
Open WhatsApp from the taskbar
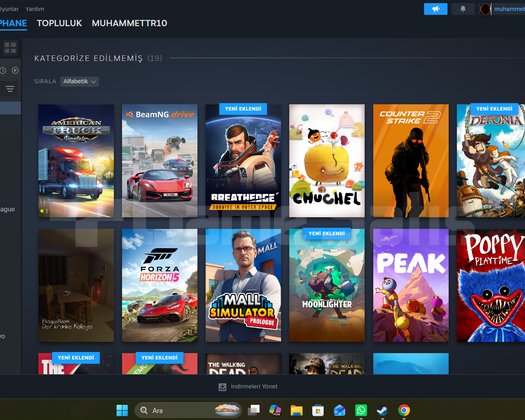click(361, 410)
